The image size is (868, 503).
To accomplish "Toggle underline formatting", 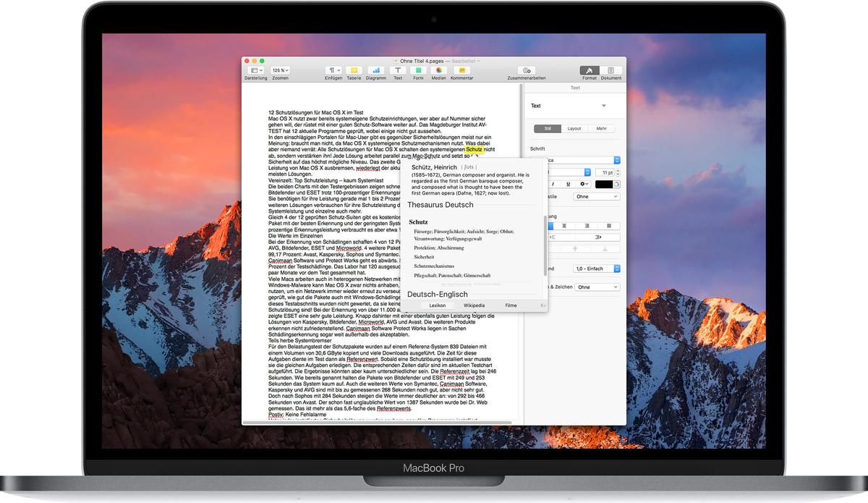I will (x=568, y=185).
